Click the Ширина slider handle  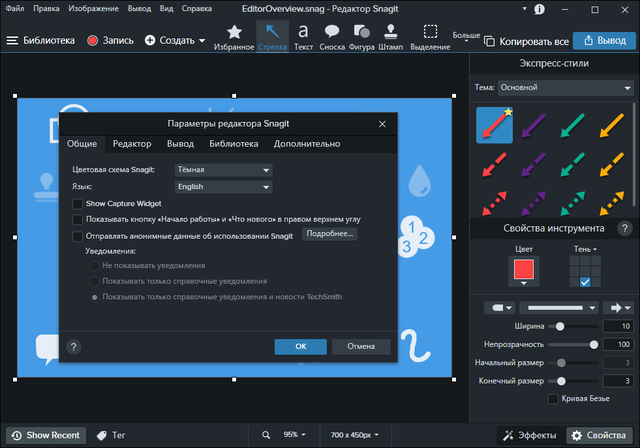(560, 326)
